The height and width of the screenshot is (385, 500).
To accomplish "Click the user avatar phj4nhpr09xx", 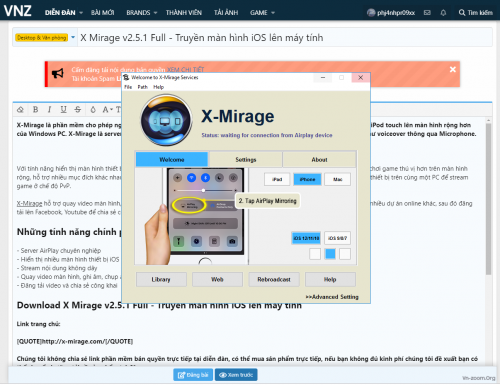I will 371,13.
